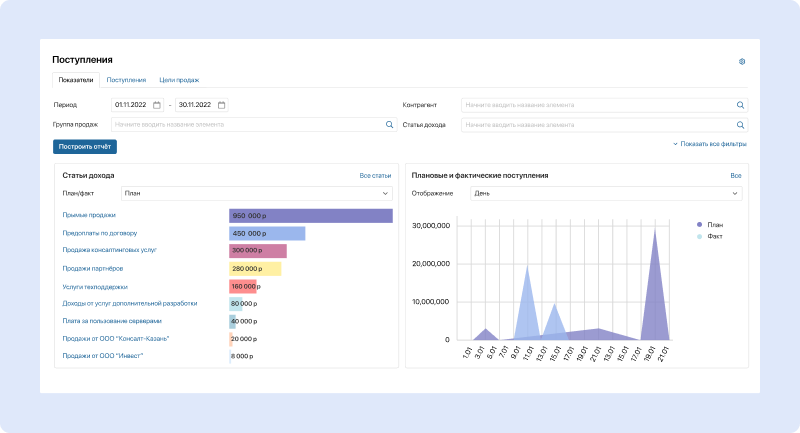
Task: Open the Прямые продажи income item
Action: pos(89,215)
